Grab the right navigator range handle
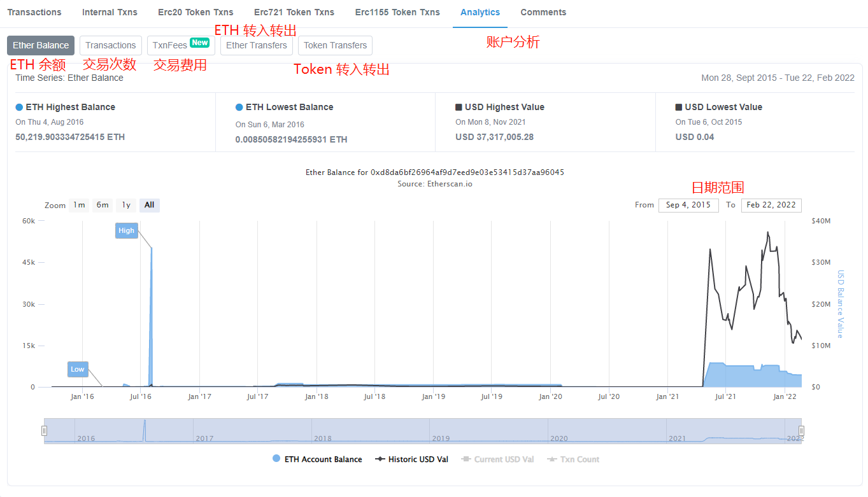 coord(801,431)
